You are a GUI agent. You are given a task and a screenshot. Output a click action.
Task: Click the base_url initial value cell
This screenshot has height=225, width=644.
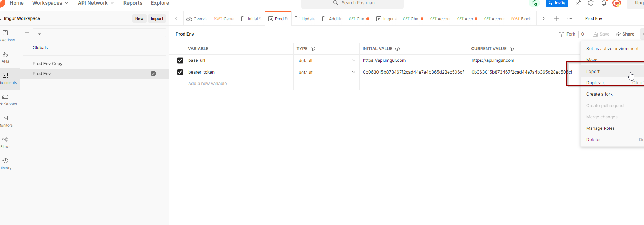(413, 60)
